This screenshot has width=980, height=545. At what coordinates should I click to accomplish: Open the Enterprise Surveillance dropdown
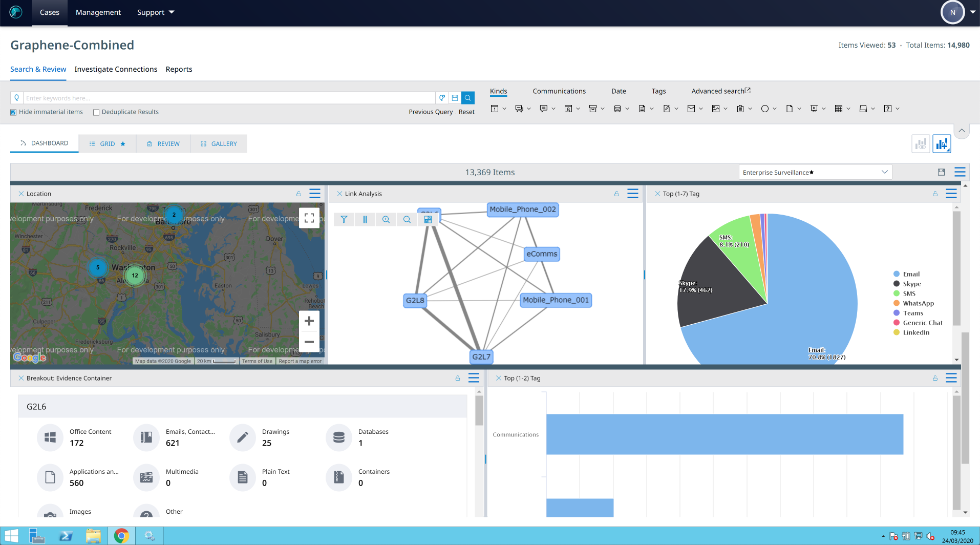click(815, 172)
